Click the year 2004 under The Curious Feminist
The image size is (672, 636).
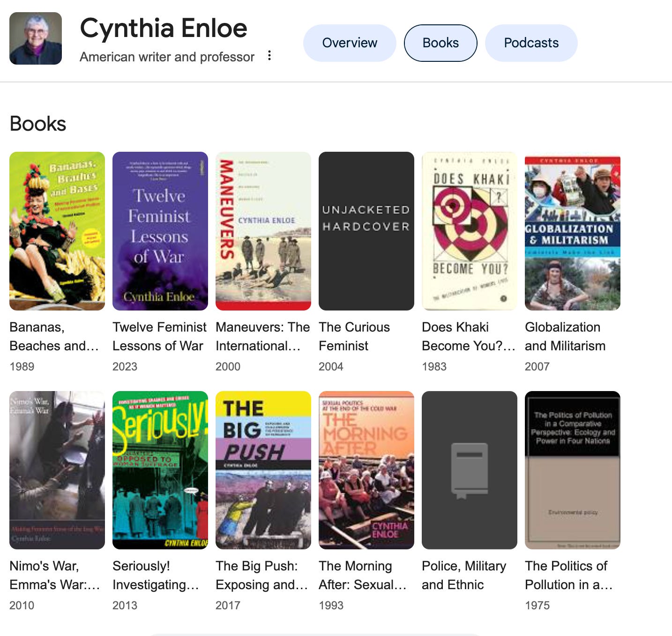(x=331, y=366)
